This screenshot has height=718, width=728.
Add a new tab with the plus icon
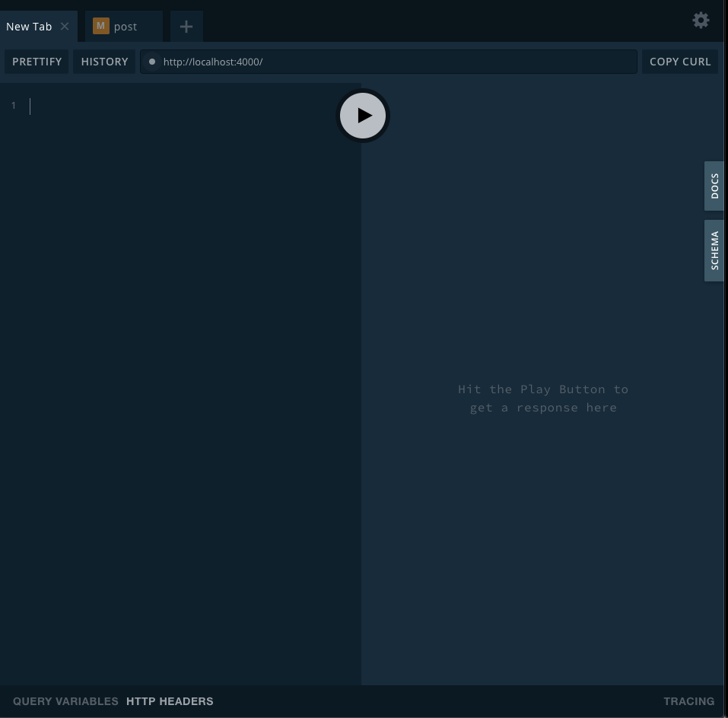(x=186, y=27)
